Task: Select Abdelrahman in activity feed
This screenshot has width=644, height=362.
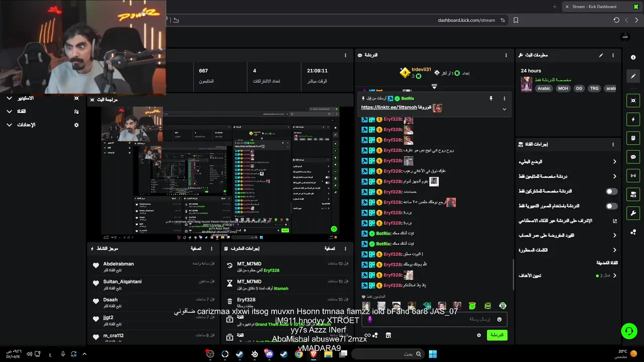Action: tap(118, 264)
